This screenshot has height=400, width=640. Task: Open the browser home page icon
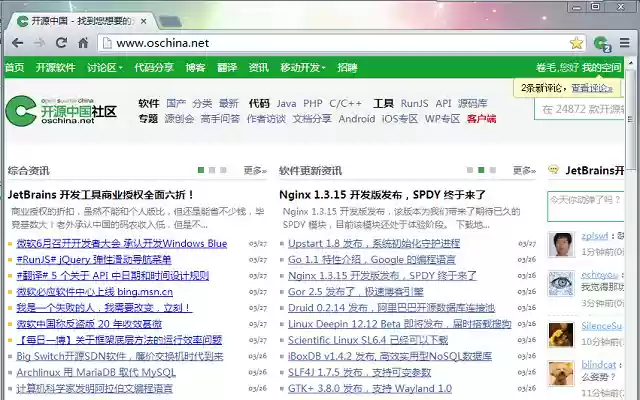[x=83, y=42]
